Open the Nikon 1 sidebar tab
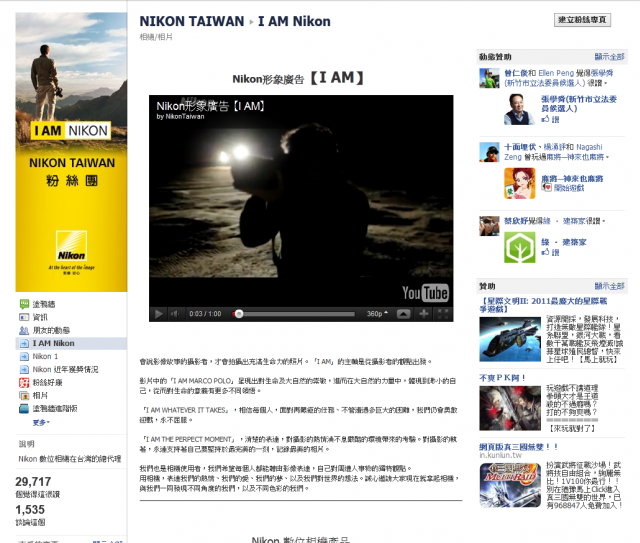 (x=45, y=356)
